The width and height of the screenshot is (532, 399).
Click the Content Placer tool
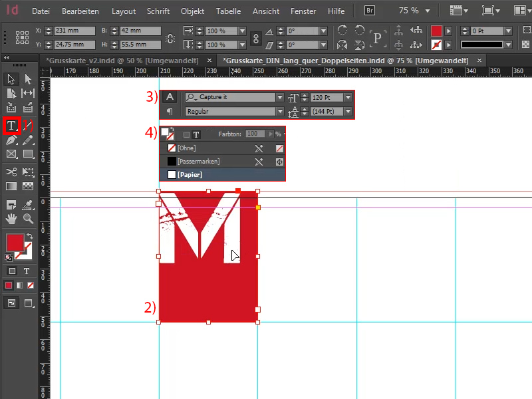click(28, 108)
